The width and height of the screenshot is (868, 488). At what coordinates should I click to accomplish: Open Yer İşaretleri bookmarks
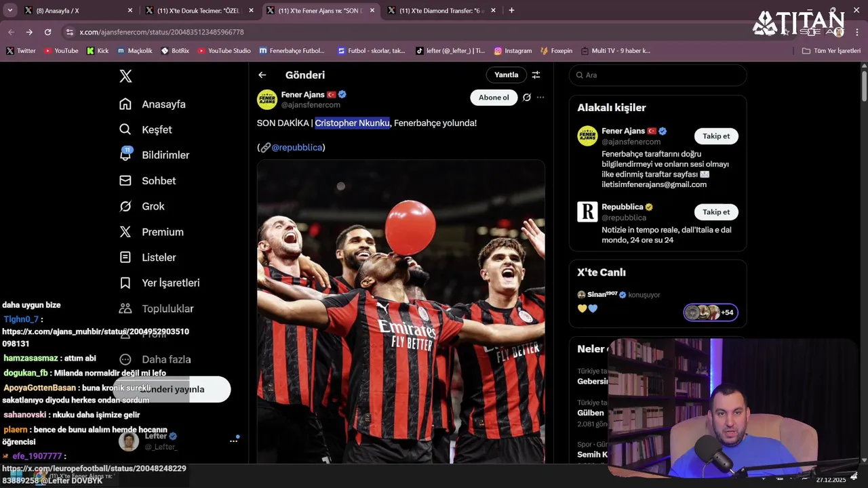tap(159, 283)
